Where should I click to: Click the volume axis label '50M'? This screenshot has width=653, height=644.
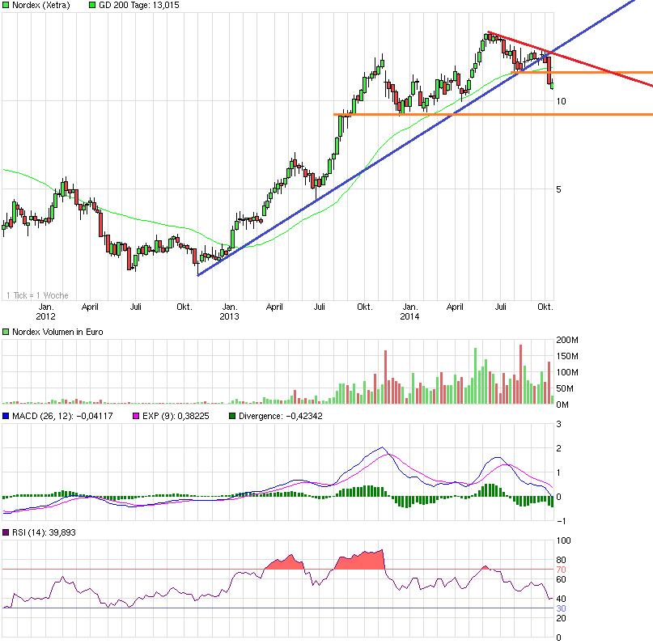565,388
